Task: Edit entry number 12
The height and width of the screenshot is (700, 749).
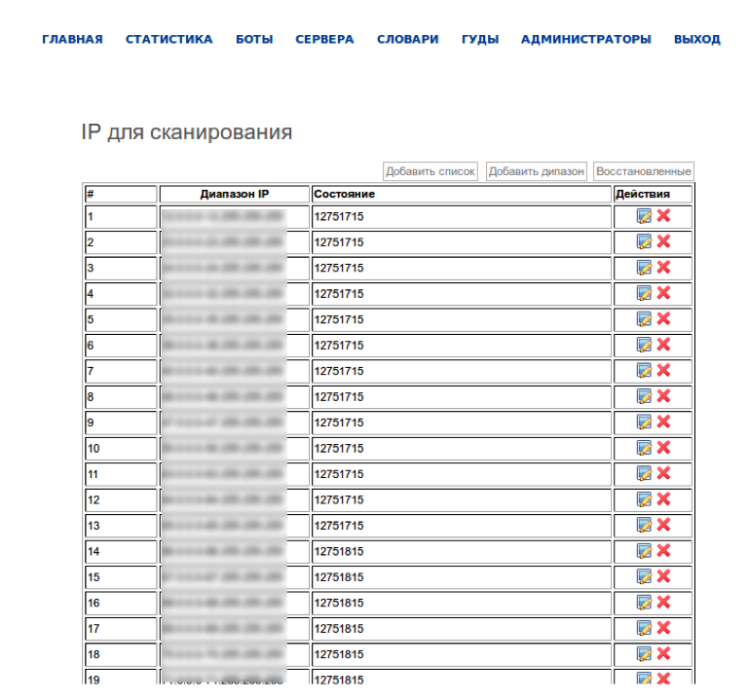Action: pyautogui.click(x=644, y=499)
